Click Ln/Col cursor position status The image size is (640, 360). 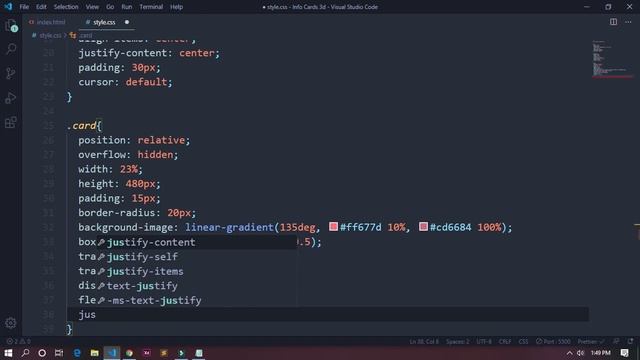point(424,342)
